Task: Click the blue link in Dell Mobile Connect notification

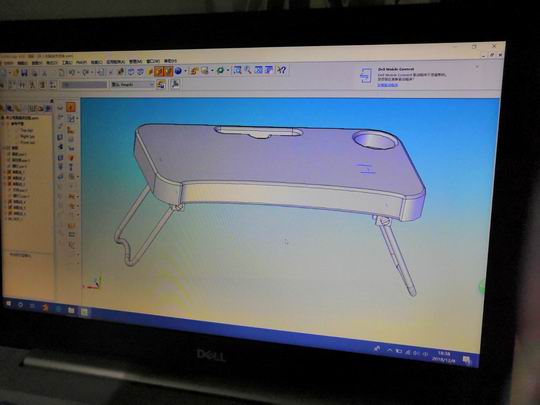Action: 387,85
